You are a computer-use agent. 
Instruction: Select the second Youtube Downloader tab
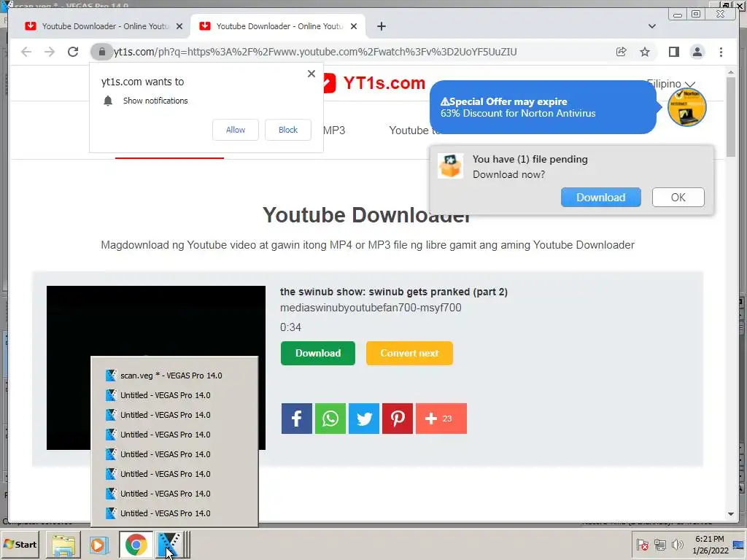pyautogui.click(x=278, y=26)
